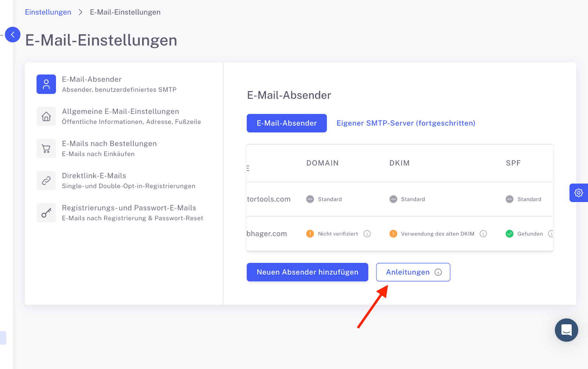Click the green Gefunden SPF checkmark
The image size is (588, 369).
[509, 234]
